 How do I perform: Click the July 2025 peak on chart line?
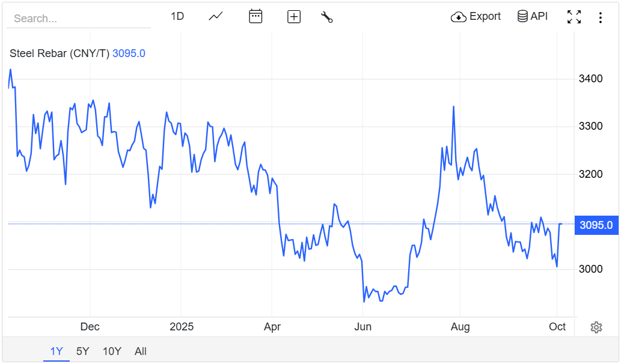pyautogui.click(x=453, y=107)
